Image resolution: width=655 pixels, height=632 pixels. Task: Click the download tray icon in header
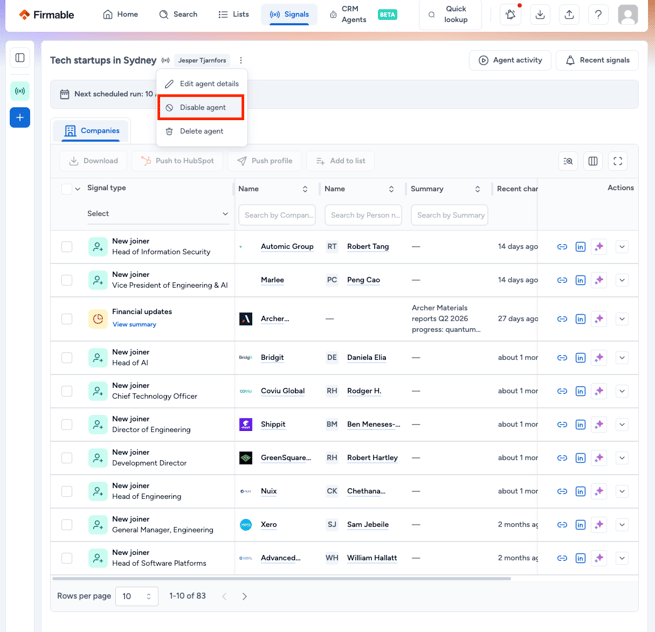coord(540,15)
